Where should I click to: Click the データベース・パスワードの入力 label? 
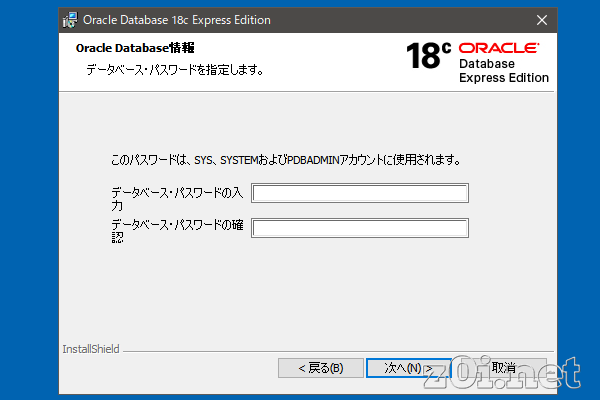177,199
